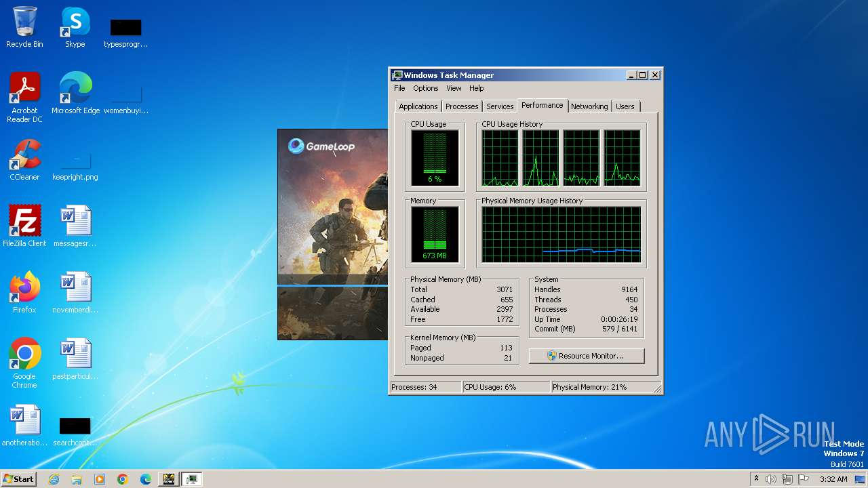This screenshot has height=488, width=868.
Task: Switch to the Networking tab
Action: pos(589,106)
